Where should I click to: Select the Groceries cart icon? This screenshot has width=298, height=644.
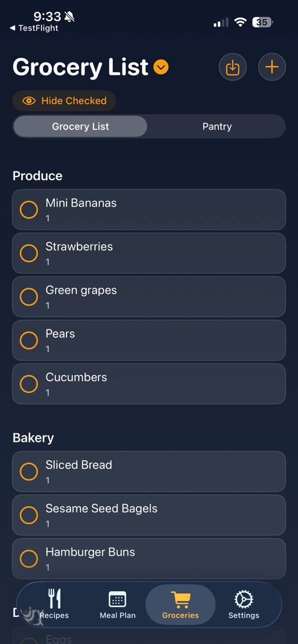point(180,599)
